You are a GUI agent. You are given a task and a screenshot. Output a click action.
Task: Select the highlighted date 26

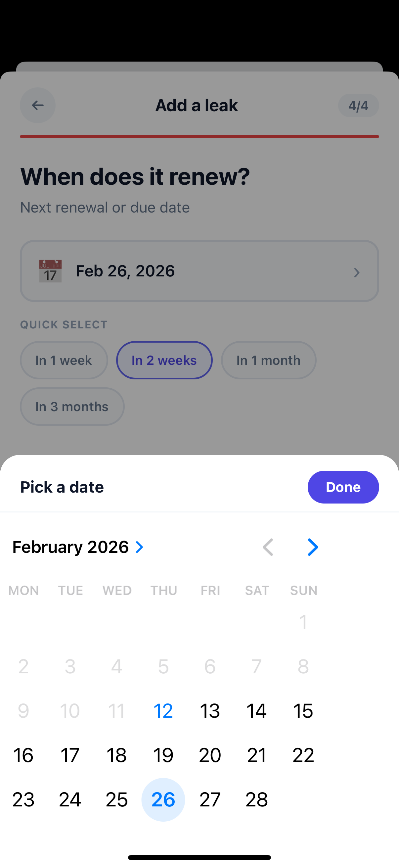click(163, 799)
